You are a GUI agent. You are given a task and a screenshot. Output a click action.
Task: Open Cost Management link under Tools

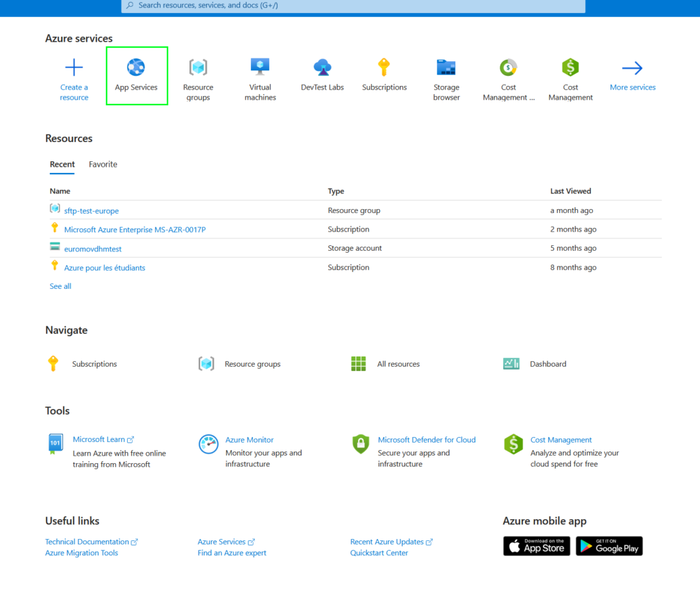[x=561, y=440]
